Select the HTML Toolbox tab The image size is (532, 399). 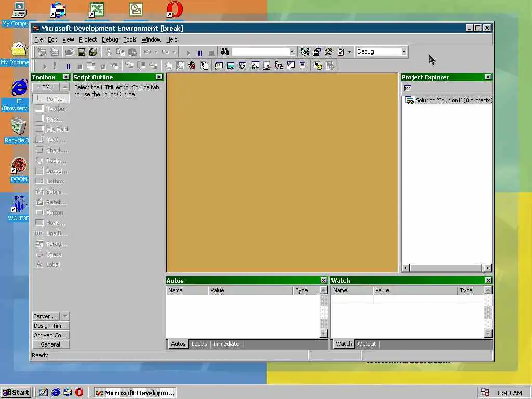pos(46,87)
